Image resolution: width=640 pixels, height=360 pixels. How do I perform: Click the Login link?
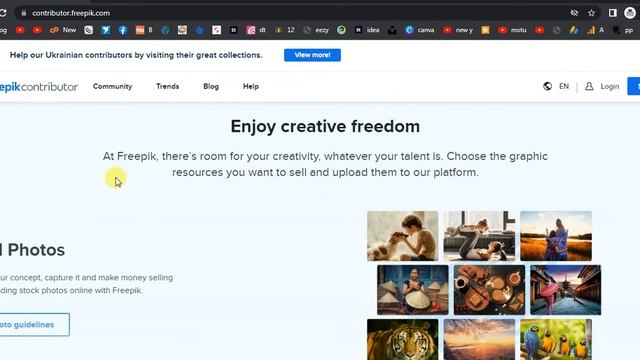tap(609, 86)
